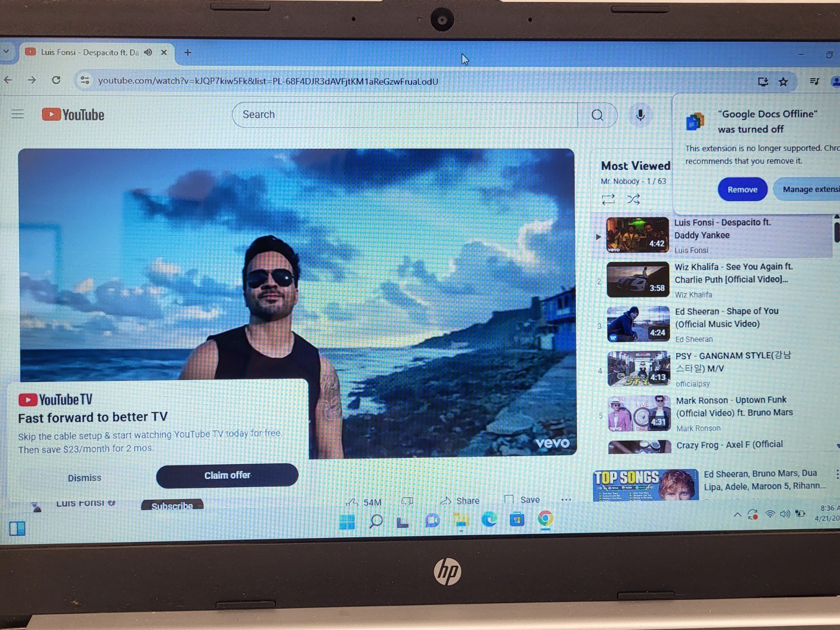Share the video
Viewport: 840px width, 630px height.
tap(460, 501)
